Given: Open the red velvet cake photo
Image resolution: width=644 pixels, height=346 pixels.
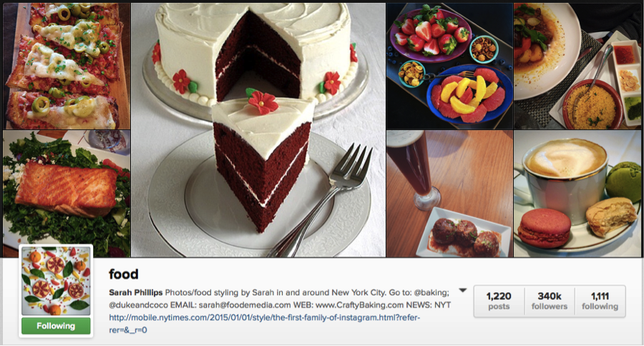Looking at the screenshot, I should click(258, 130).
